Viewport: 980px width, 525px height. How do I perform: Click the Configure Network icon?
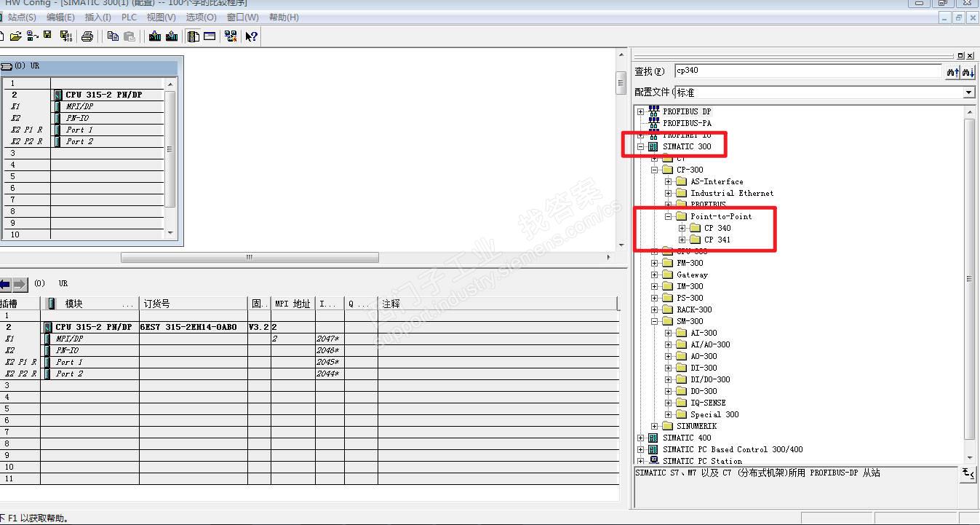[231, 36]
